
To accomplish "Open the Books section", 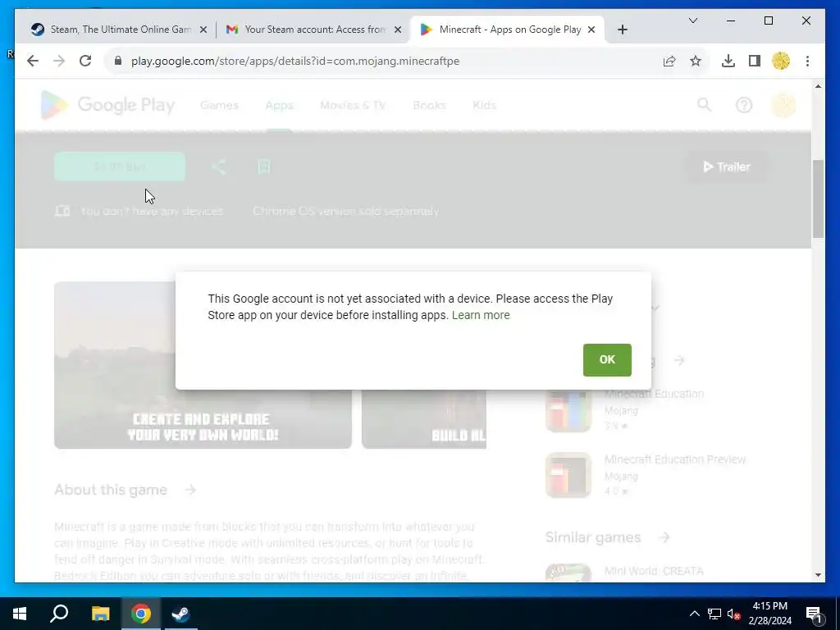I will (429, 105).
